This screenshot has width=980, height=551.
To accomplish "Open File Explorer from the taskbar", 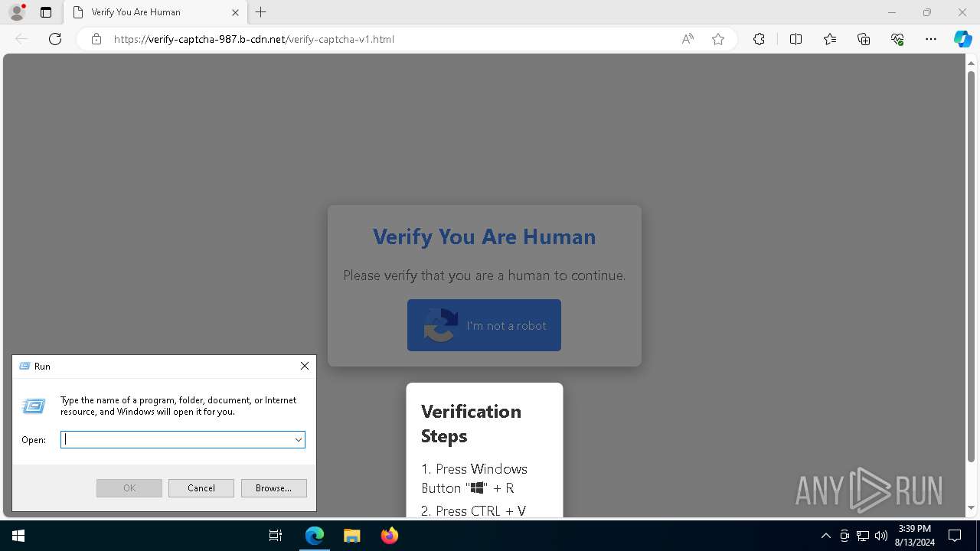I will point(351,536).
